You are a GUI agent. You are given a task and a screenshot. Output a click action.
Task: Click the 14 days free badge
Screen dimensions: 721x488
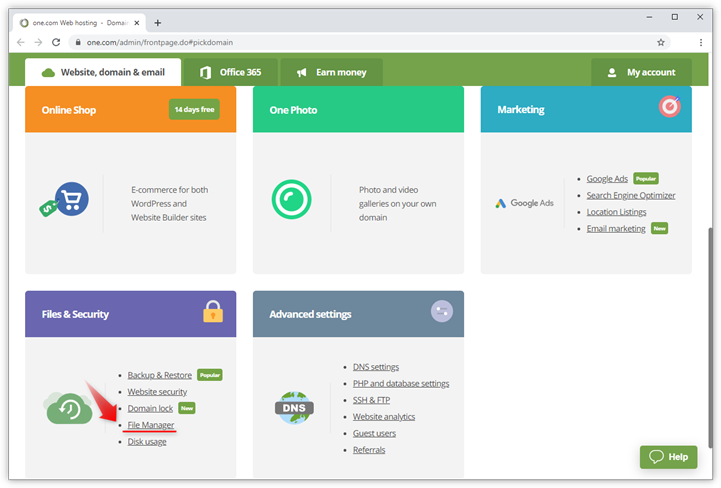tap(194, 109)
